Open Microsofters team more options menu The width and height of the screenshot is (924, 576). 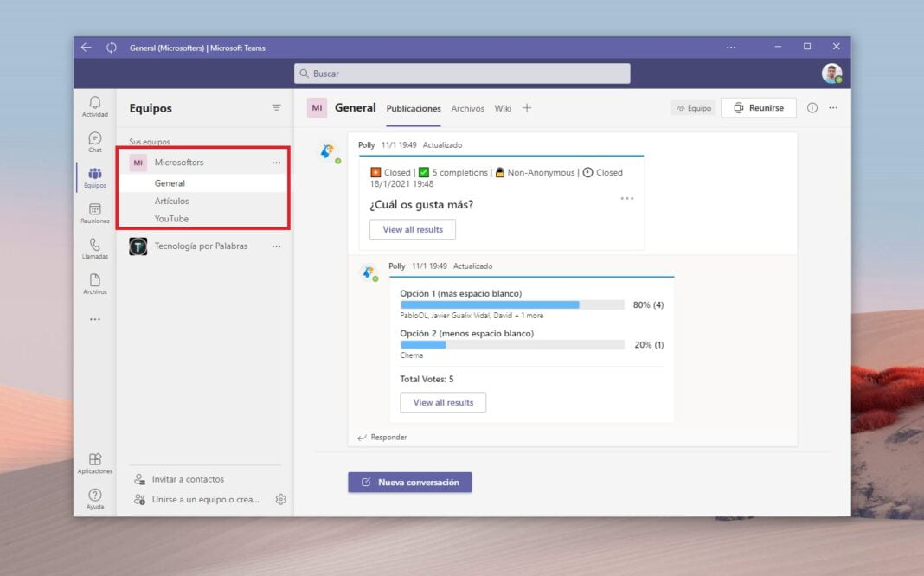276,163
